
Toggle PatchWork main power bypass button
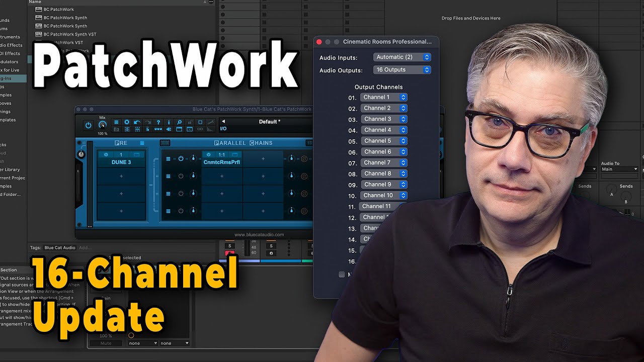[88, 126]
